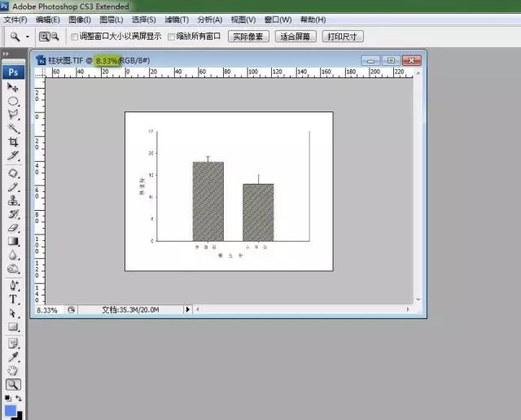
Task: Click the status bar preview icon
Action: 71,310
